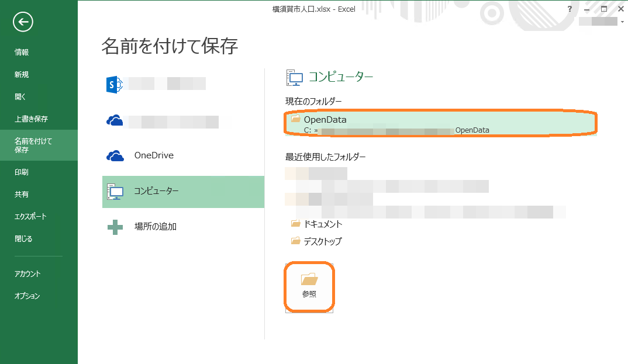Screen dimensions: 628x364
Task: Choose the OneDrive cloud location
Action: pyautogui.click(x=153, y=156)
